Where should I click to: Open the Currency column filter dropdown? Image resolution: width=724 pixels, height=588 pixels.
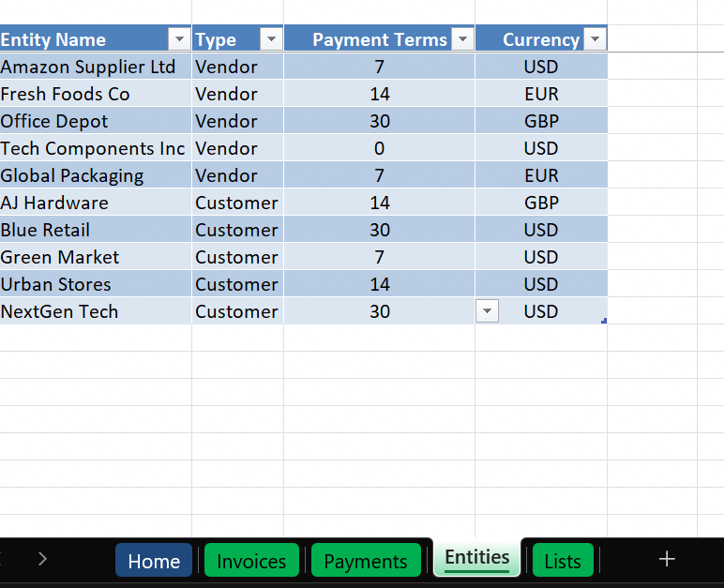coord(595,39)
